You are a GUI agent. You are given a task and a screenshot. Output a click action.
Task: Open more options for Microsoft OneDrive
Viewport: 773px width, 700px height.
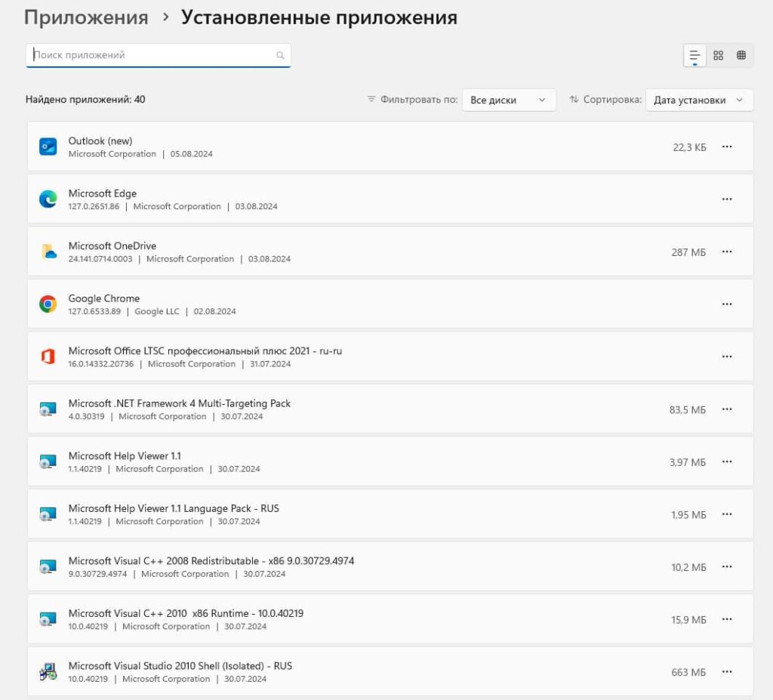(727, 251)
